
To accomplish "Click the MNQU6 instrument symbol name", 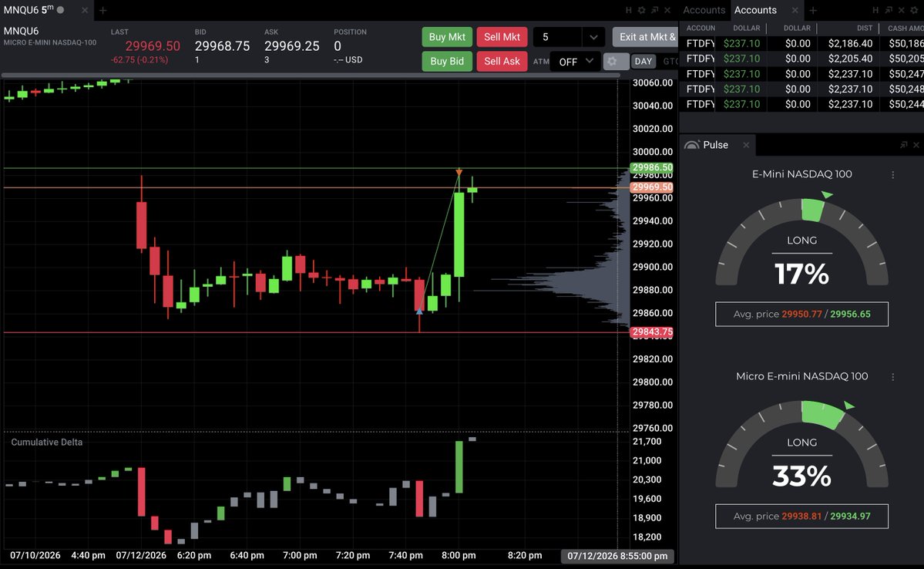I will point(22,32).
